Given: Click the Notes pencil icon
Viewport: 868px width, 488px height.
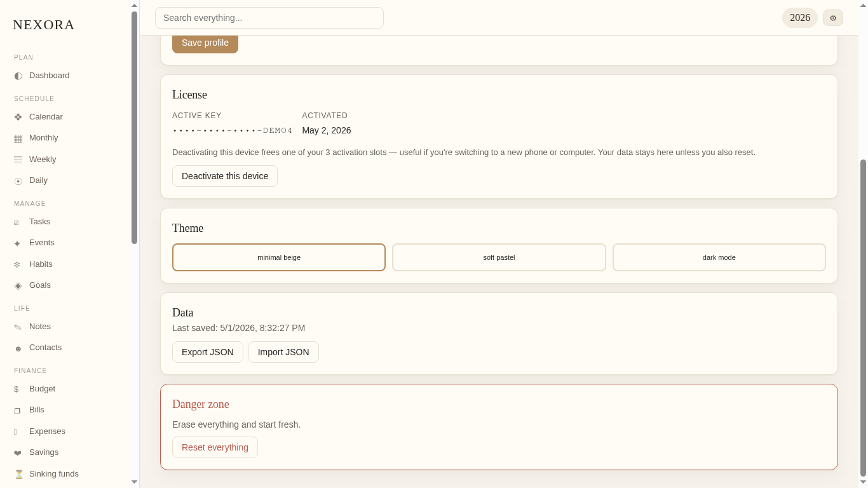Looking at the screenshot, I should tap(18, 327).
